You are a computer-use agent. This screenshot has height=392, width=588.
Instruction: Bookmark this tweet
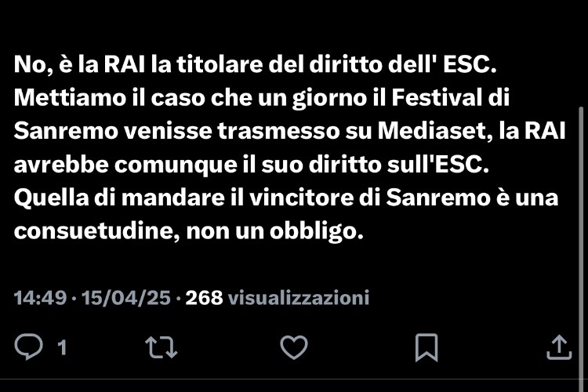pos(426,347)
